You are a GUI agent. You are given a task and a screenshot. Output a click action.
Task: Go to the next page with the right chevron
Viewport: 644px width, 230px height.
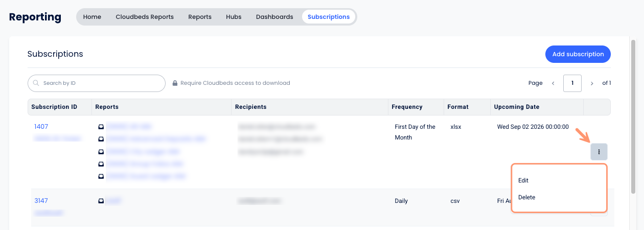(x=592, y=83)
